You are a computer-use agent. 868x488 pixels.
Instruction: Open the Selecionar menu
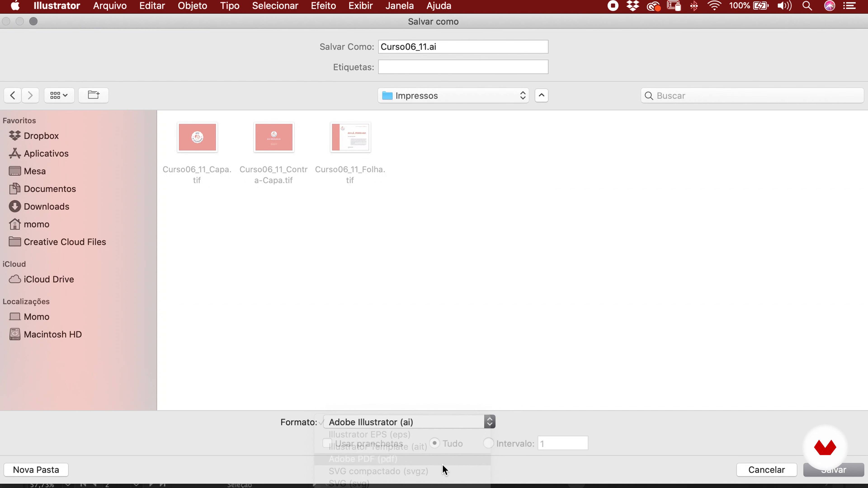275,6
